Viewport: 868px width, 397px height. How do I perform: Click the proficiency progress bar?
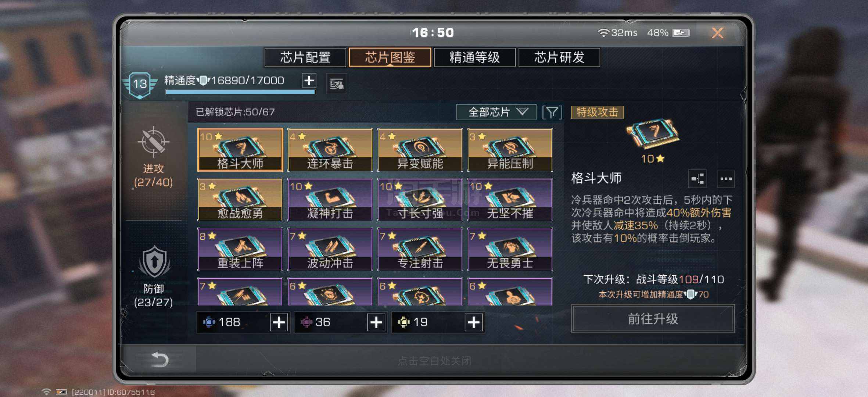pos(240,92)
